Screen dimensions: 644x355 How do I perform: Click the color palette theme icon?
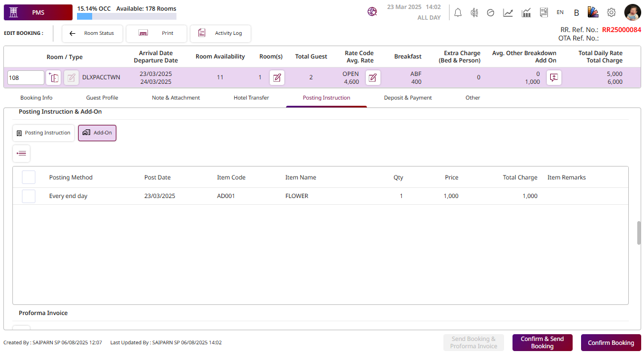[593, 12]
